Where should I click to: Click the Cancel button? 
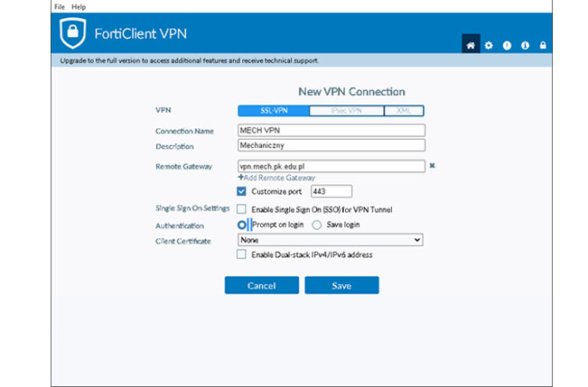pyautogui.click(x=261, y=285)
